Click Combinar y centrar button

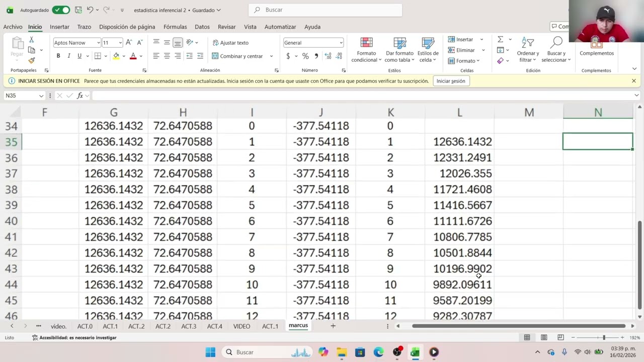pos(237,56)
